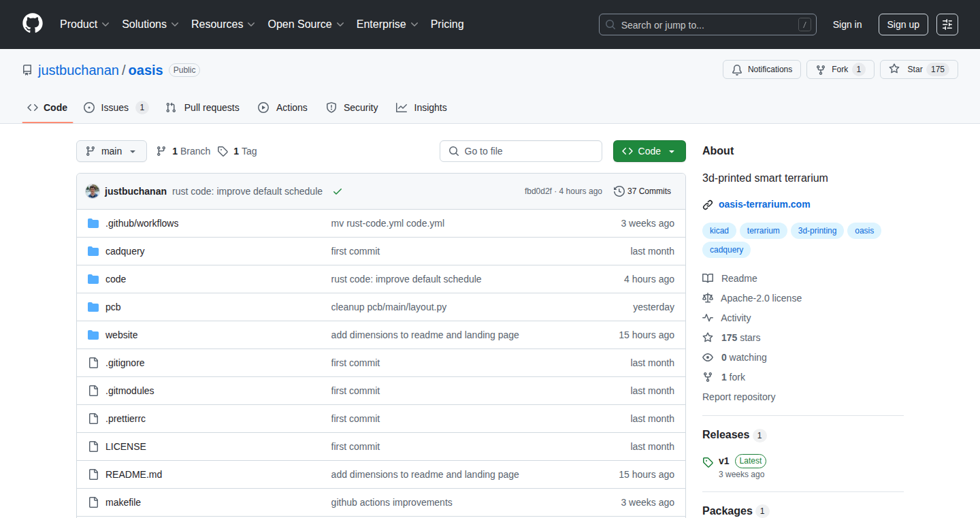The width and height of the screenshot is (980, 518).
Task: Open the GitHub home logo
Action: (x=33, y=24)
